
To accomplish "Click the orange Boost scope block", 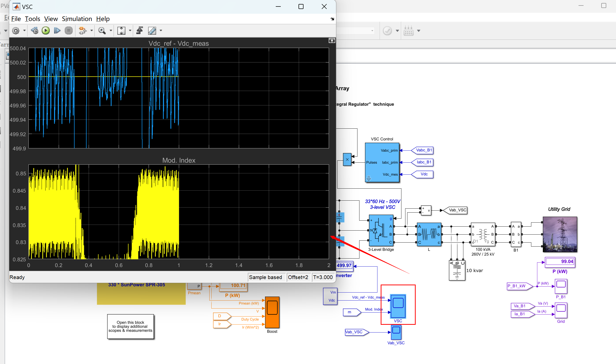I will [x=272, y=312].
